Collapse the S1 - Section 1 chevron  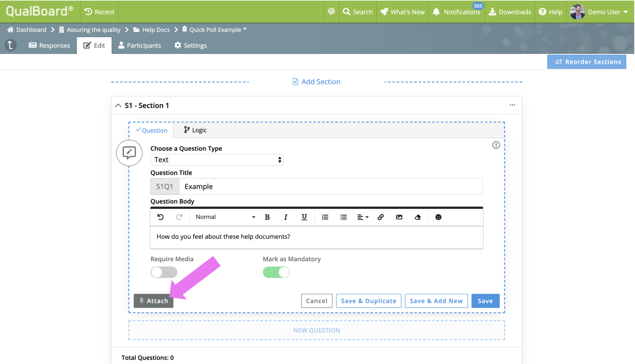point(118,106)
